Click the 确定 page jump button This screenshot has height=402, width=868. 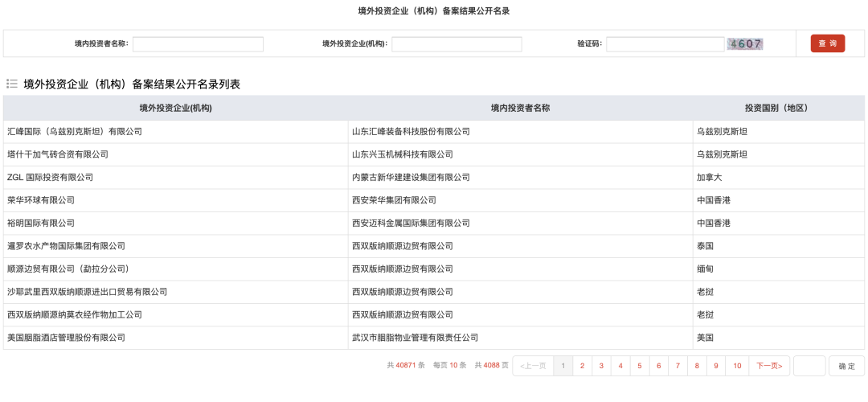[846, 366]
